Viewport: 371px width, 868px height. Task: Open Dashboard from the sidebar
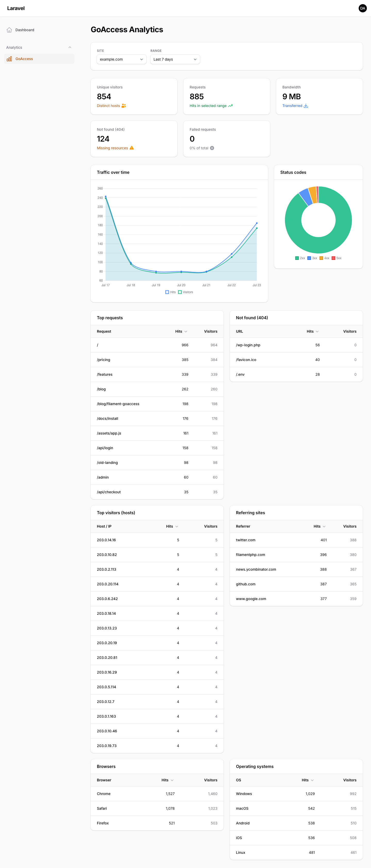point(39,30)
